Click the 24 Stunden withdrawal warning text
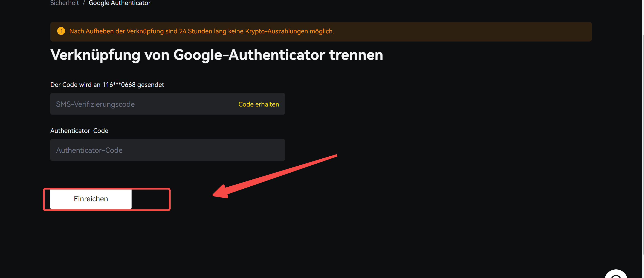 pos(202,31)
